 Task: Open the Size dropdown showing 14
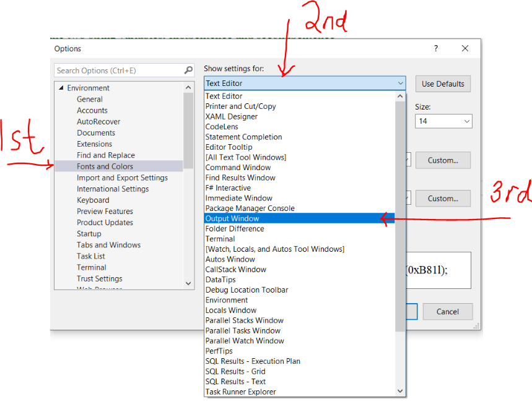[443, 121]
